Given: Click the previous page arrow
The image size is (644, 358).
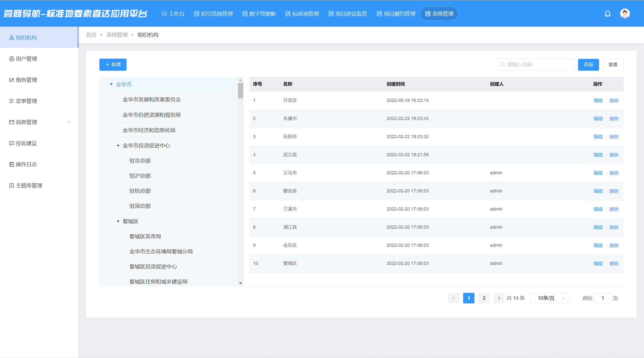Looking at the screenshot, I should point(454,298).
